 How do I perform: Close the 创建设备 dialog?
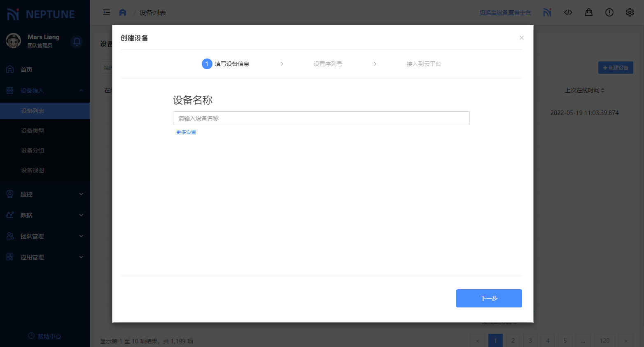[x=521, y=38]
